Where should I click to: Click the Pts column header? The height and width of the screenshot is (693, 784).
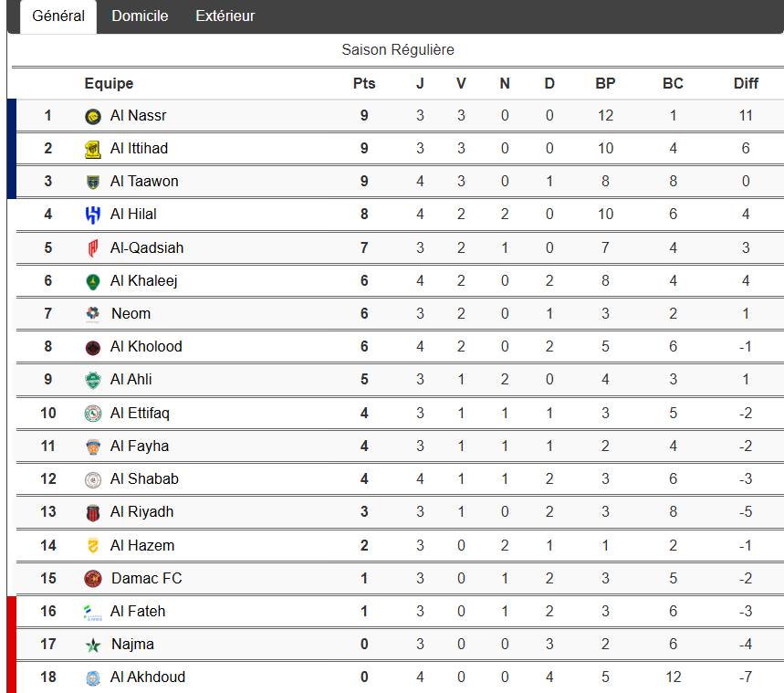coord(364,84)
